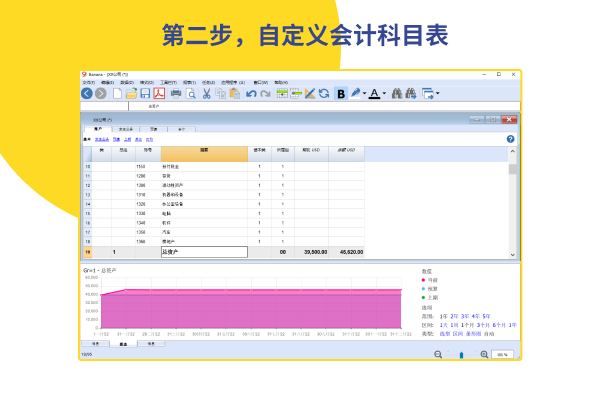
Task: Set the chart interval to 1天
Action: [x=443, y=325]
